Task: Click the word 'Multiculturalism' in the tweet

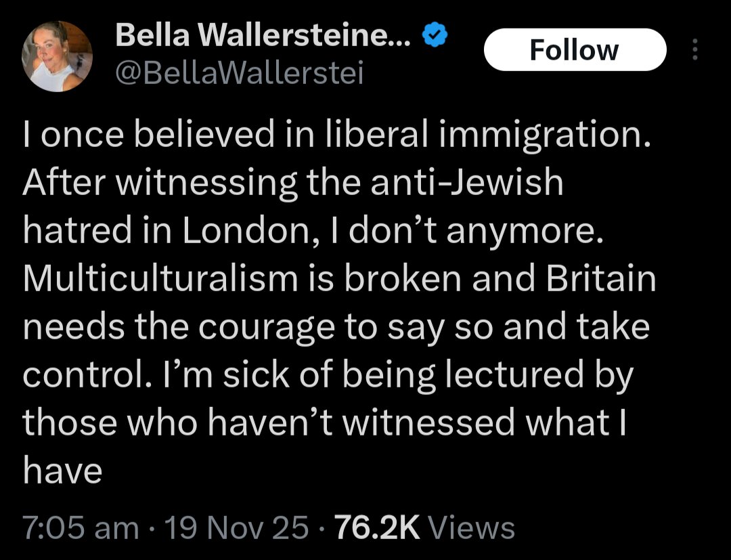Action: 161,278
